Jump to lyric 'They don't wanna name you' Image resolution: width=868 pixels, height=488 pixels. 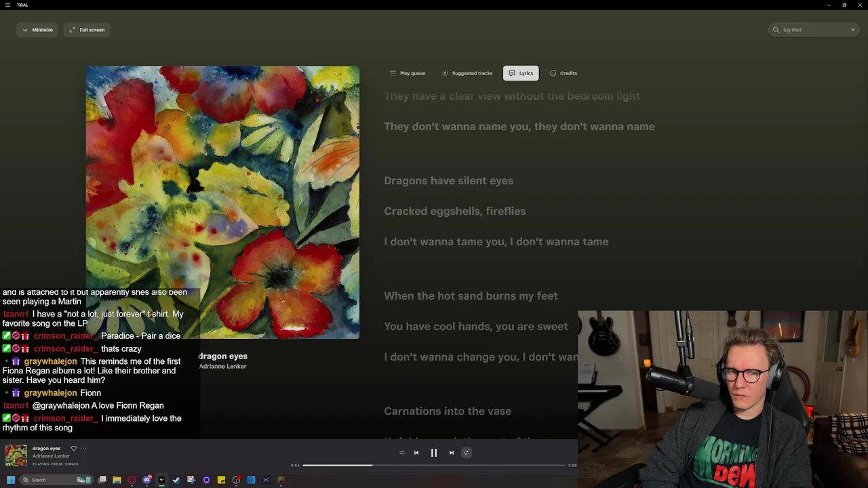pos(519,127)
